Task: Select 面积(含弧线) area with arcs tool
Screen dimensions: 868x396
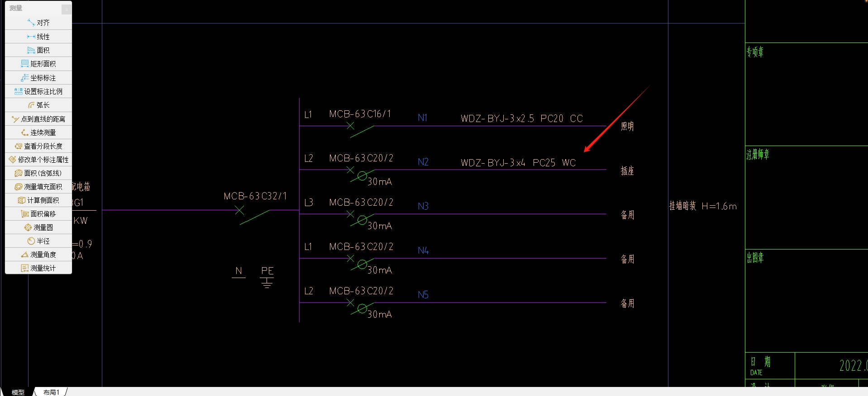Action: [38, 173]
